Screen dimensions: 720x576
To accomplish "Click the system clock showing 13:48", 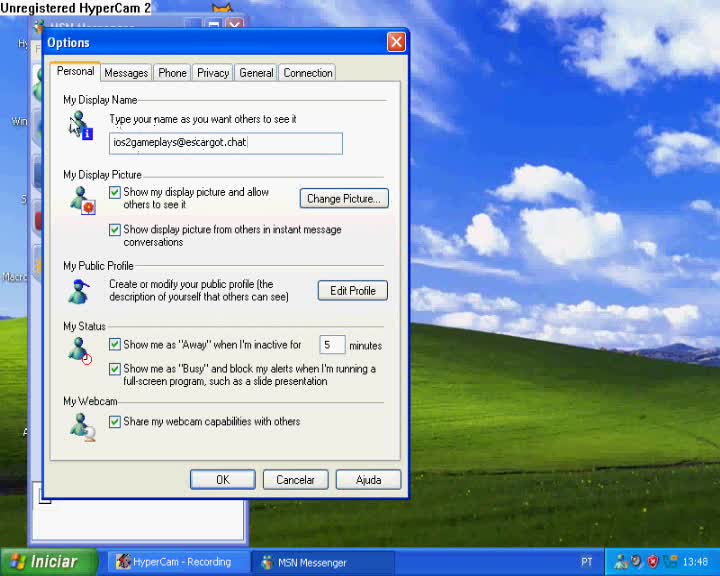I will [695, 562].
